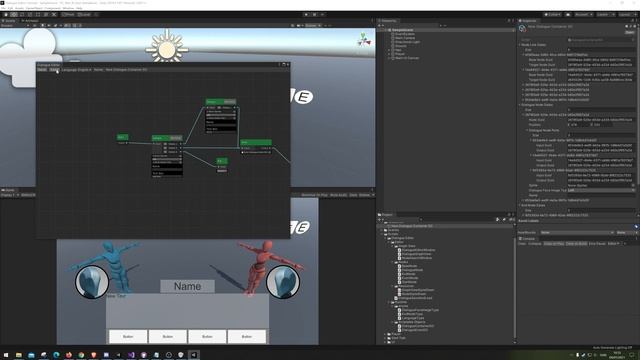Image resolution: width=640 pixels, height=360 pixels.
Task: Click the left blue character portrait
Action: point(92,282)
